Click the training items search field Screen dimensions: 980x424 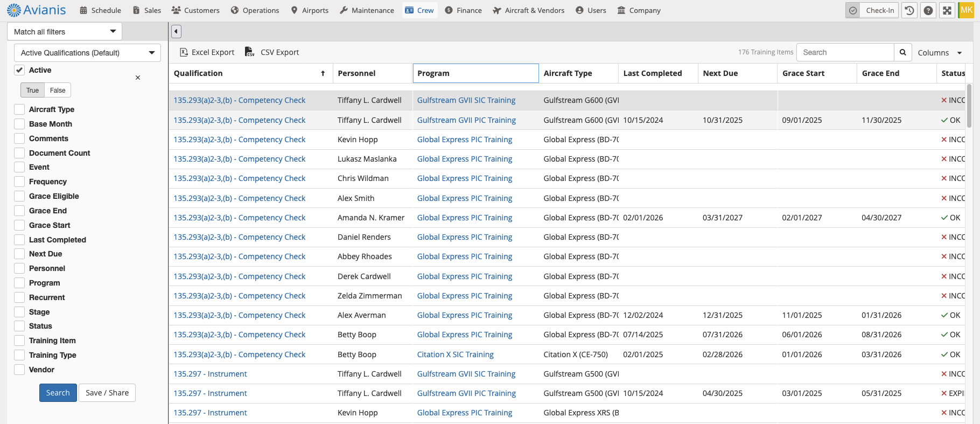(x=845, y=52)
